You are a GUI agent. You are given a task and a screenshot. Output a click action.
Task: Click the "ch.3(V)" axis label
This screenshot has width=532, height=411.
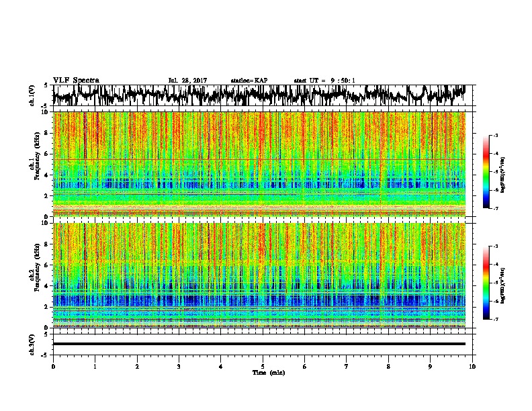[x=32, y=345]
